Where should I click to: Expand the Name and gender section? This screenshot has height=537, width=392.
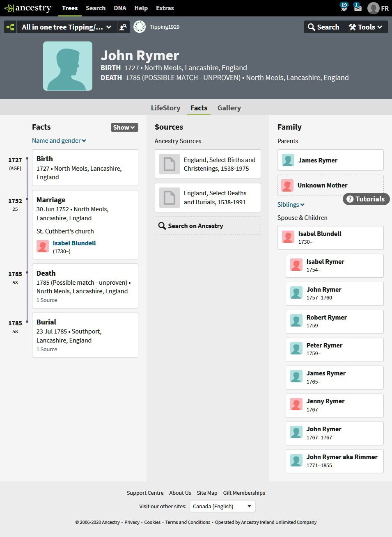[x=59, y=140]
